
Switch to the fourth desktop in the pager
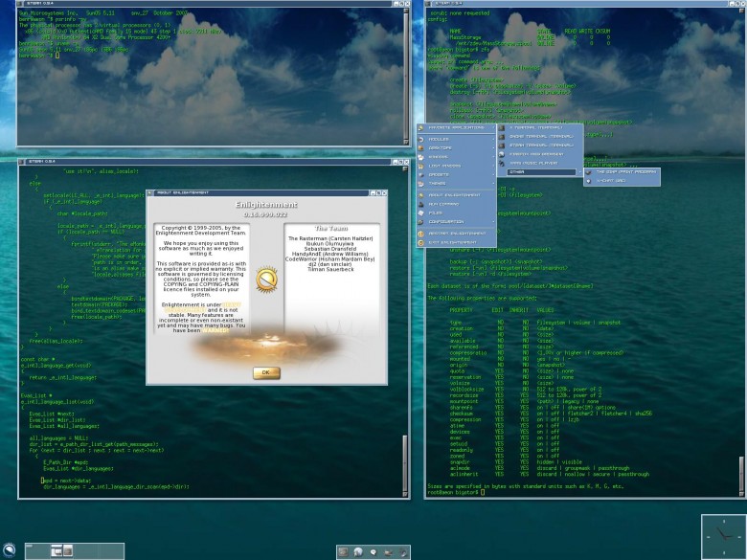[x=111, y=551]
